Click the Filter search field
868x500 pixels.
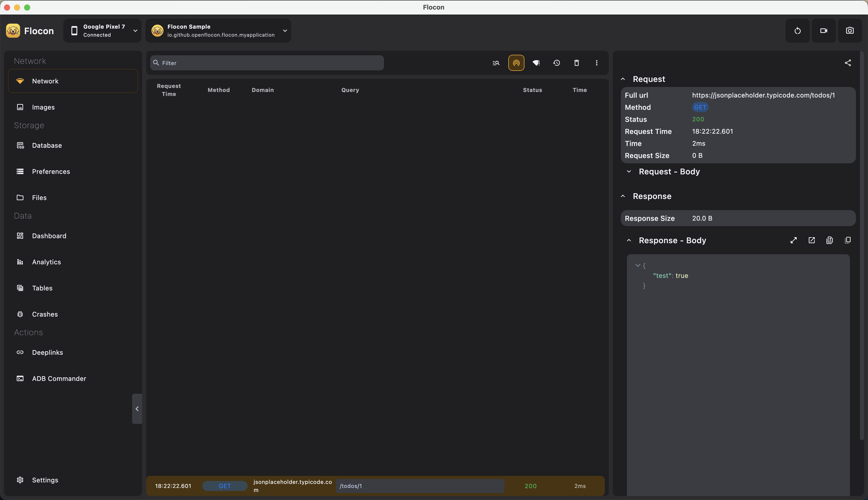267,63
